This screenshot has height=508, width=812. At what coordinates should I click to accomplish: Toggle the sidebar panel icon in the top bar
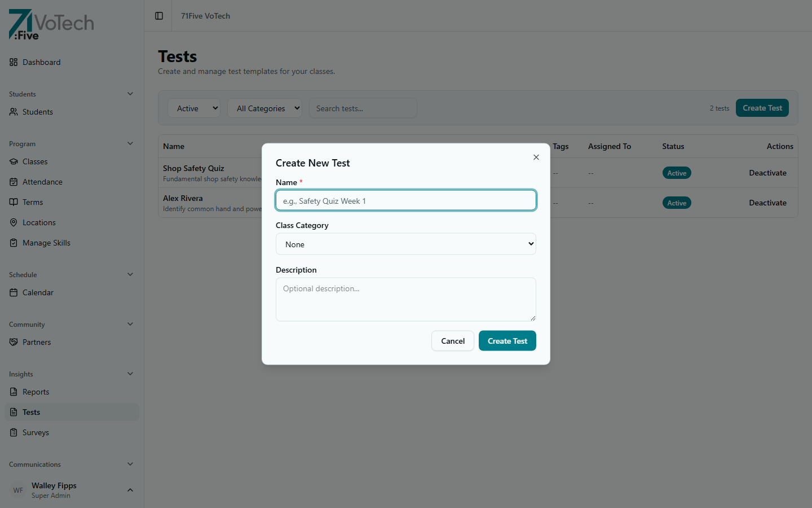click(x=157, y=16)
